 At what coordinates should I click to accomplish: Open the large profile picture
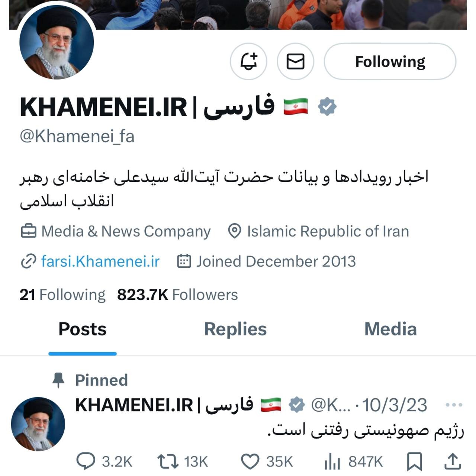click(x=57, y=42)
